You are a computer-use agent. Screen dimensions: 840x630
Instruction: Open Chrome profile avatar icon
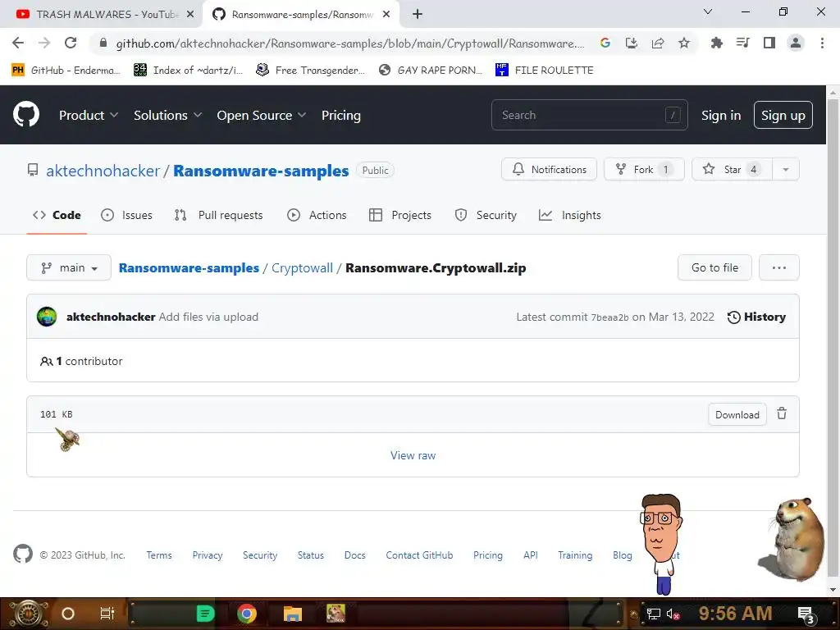[796, 43]
